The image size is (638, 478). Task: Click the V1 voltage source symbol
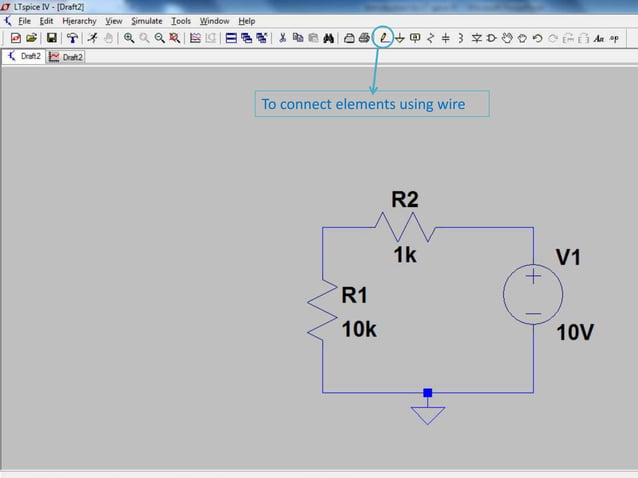[533, 294]
